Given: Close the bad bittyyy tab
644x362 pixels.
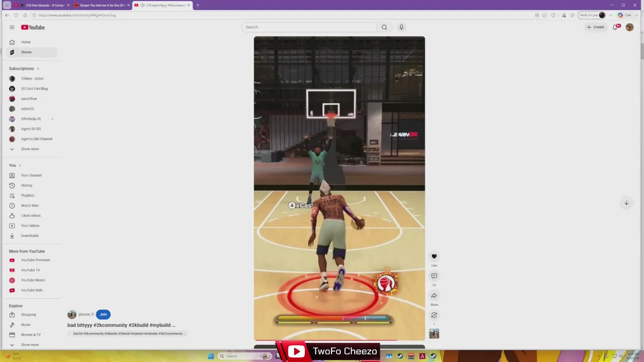Looking at the screenshot, I should (x=189, y=5).
